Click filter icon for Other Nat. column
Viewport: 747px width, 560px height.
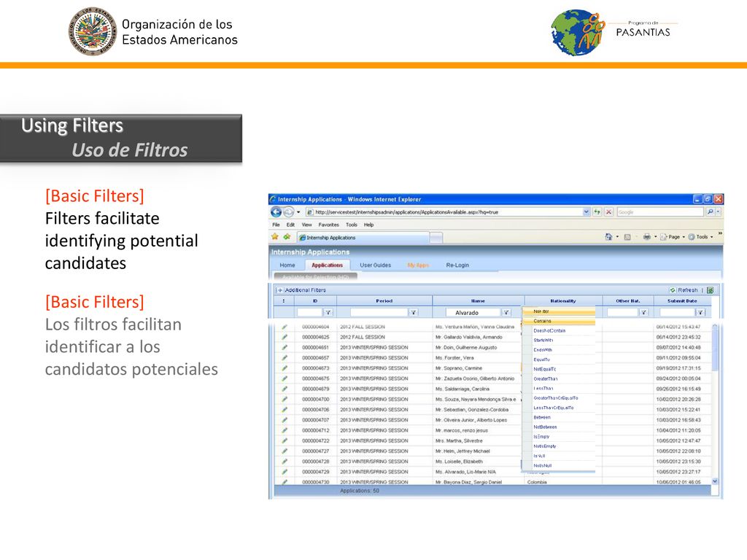(643, 312)
